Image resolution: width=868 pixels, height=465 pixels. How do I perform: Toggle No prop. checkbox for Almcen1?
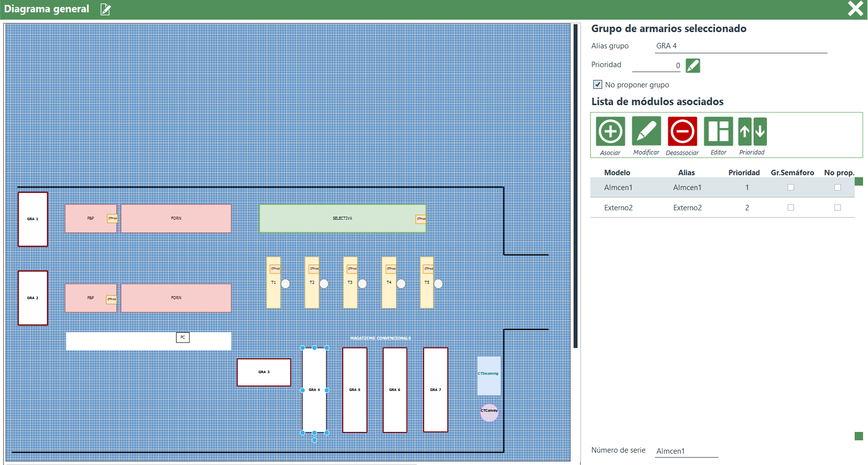click(x=837, y=188)
